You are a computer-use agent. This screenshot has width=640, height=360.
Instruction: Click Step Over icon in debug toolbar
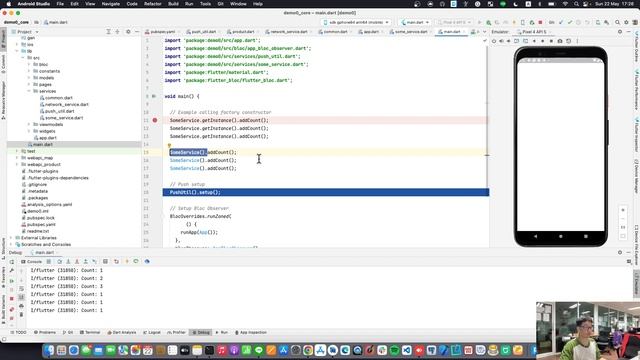click(60, 261)
